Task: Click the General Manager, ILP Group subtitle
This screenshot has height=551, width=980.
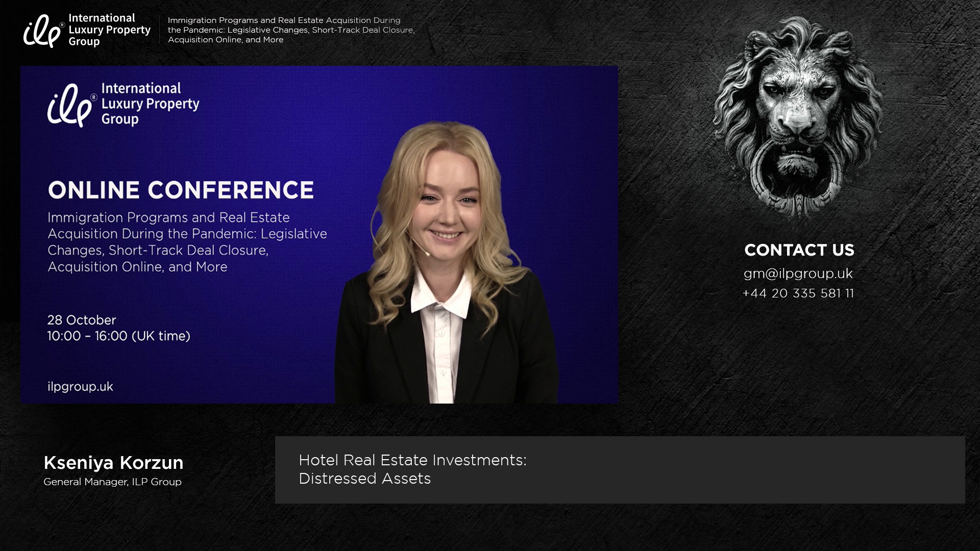Action: tap(112, 482)
